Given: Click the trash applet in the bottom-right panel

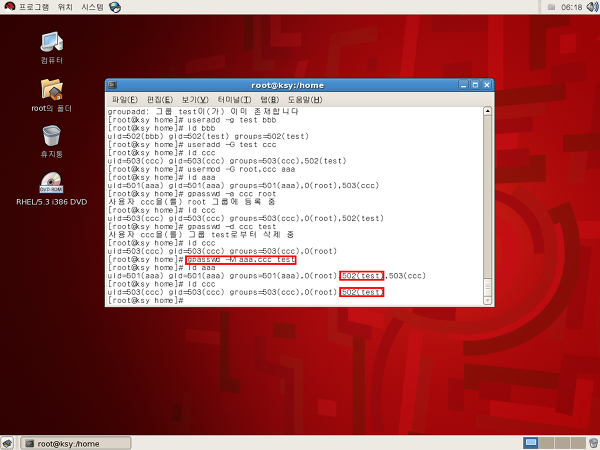Looking at the screenshot, I should tap(593, 443).
